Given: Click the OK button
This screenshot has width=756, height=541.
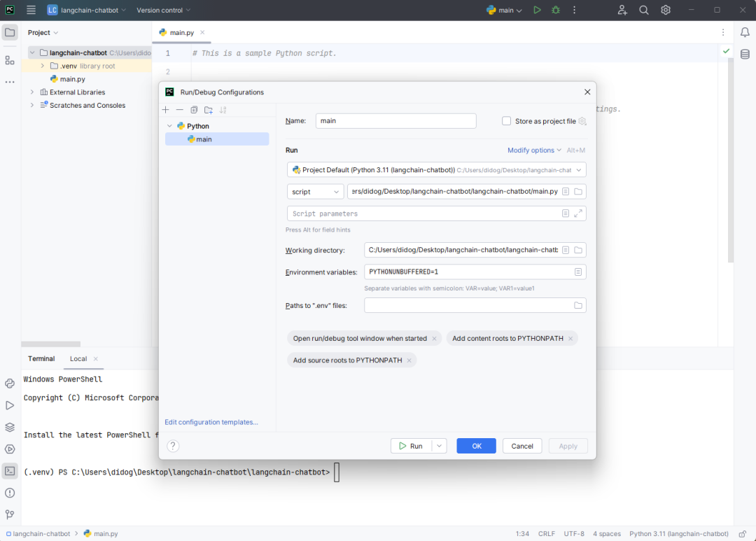Looking at the screenshot, I should (x=477, y=446).
